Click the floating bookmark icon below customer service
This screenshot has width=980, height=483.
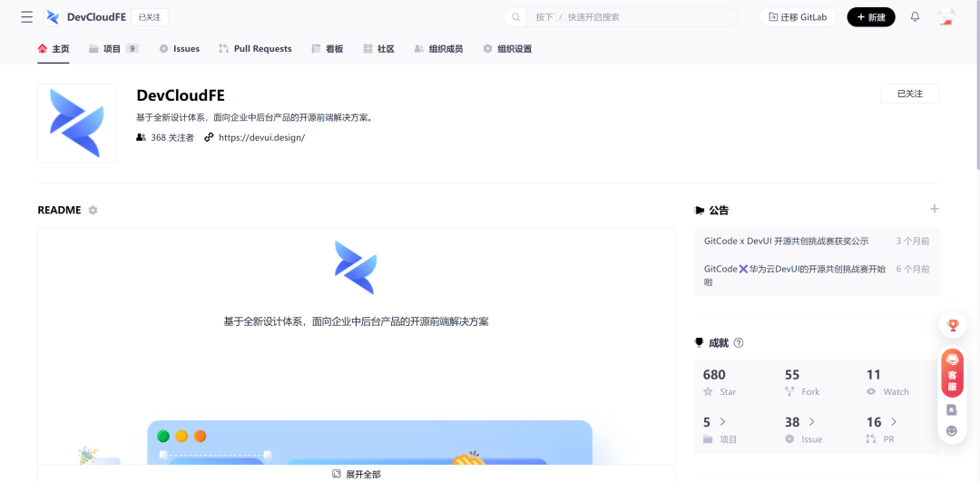(952, 409)
